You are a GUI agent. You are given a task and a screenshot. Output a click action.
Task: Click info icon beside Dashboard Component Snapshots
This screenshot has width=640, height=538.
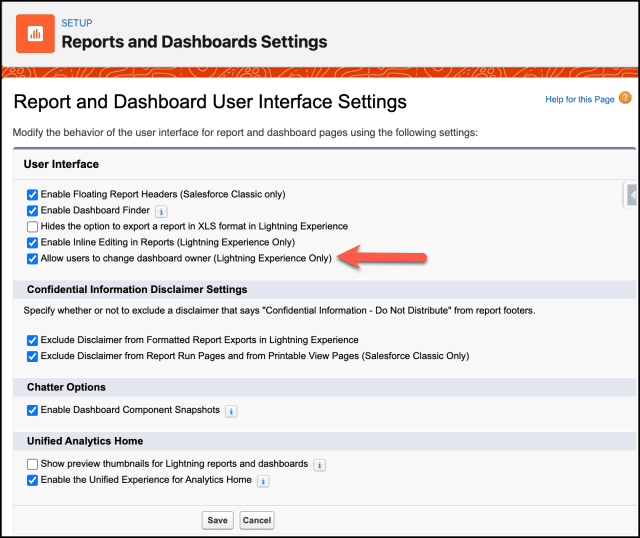231,411
